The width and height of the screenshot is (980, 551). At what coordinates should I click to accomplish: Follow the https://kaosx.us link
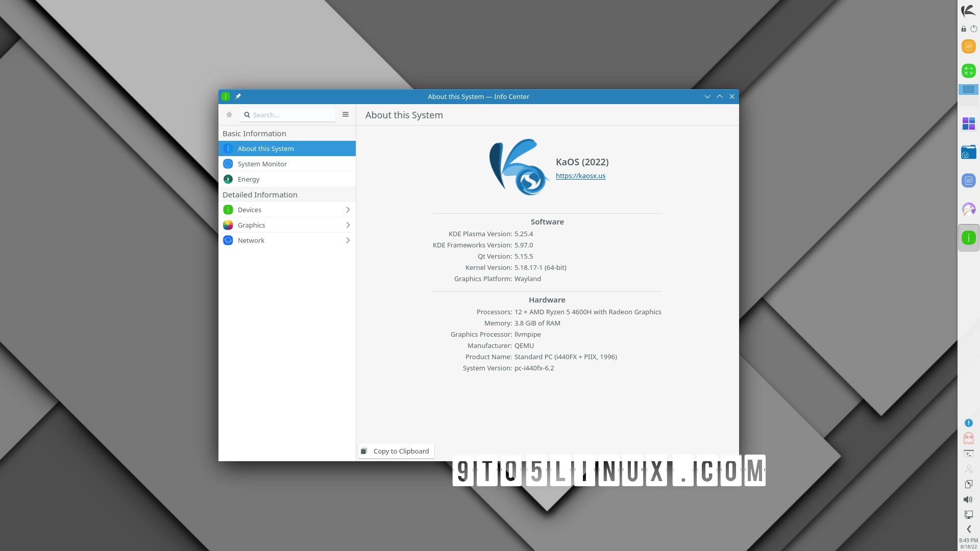click(x=580, y=176)
